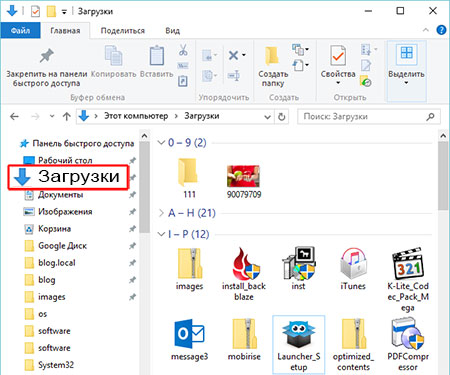Switch to the Главная tab

65,31
